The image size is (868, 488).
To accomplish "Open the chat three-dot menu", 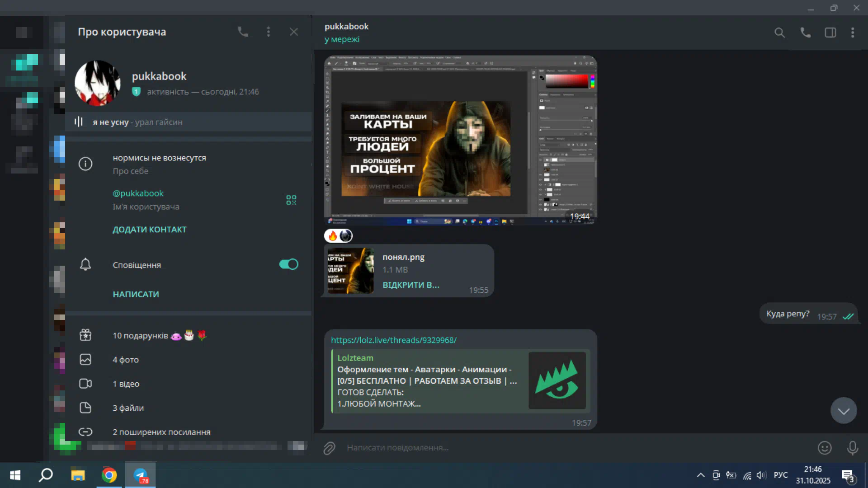I will tap(853, 33).
